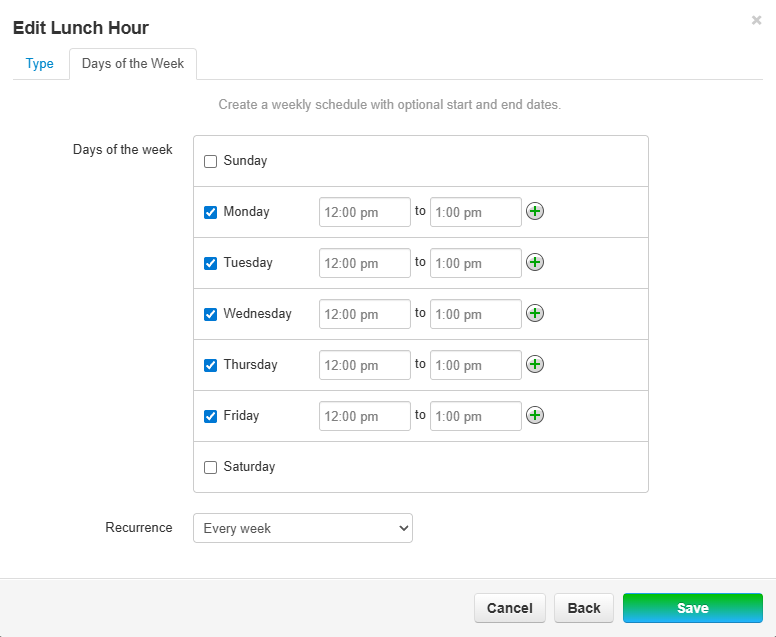The height and width of the screenshot is (637, 776).
Task: Edit Thursday start time input
Action: [364, 365]
